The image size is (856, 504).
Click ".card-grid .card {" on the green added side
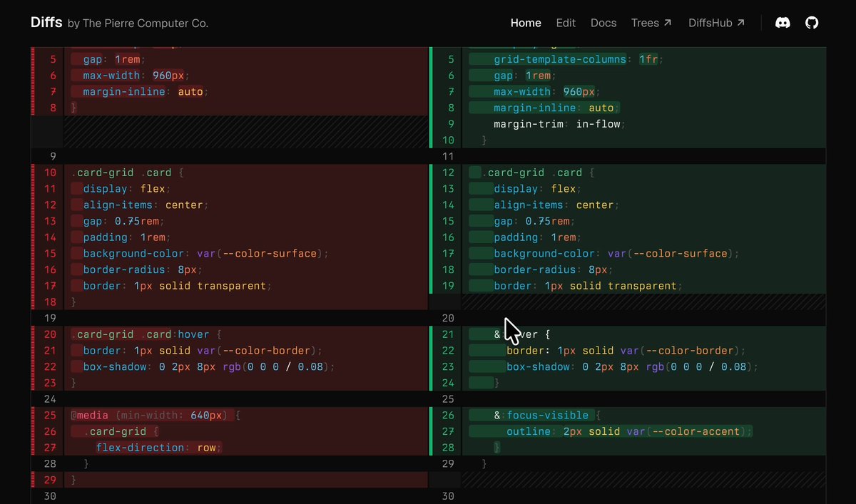(x=538, y=173)
